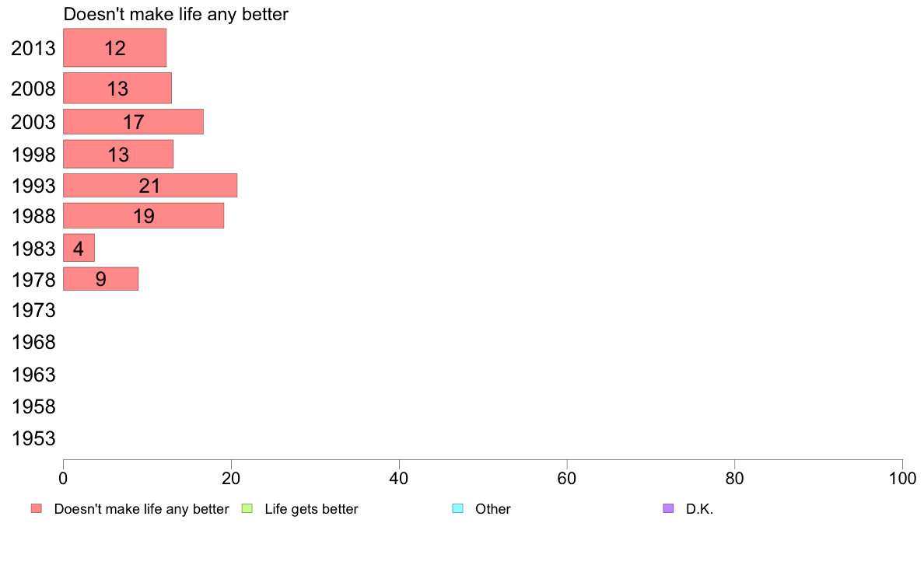Select the 1978 bar labeled 9
924x572 pixels.
pyautogui.click(x=101, y=279)
